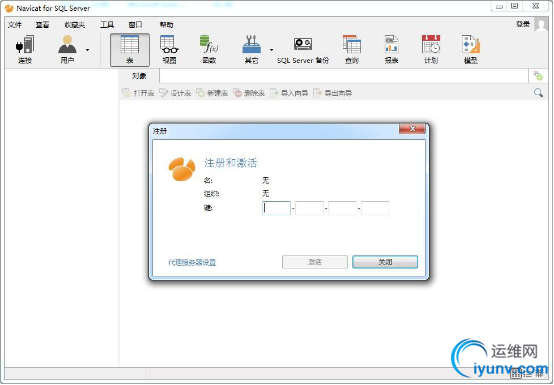The height and width of the screenshot is (385, 554).
Task: Select the User (用户) toolbar icon
Action: 67,49
